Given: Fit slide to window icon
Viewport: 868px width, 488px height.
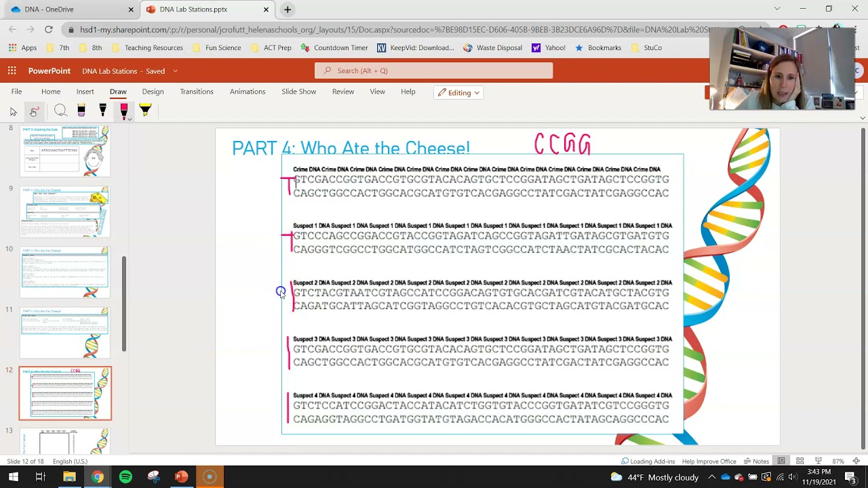Looking at the screenshot, I should pyautogui.click(x=855, y=461).
